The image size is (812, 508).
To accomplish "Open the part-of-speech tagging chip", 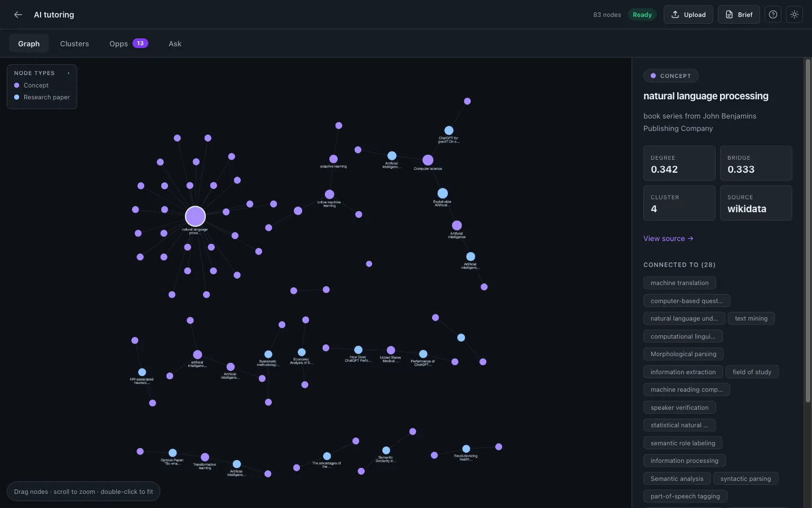I will click(685, 496).
